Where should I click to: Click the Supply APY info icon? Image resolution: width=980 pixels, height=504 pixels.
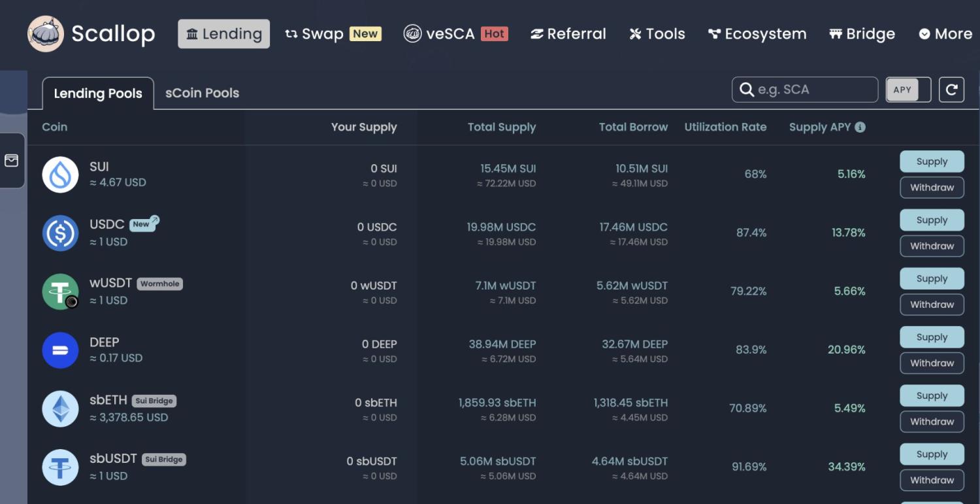[x=860, y=127]
